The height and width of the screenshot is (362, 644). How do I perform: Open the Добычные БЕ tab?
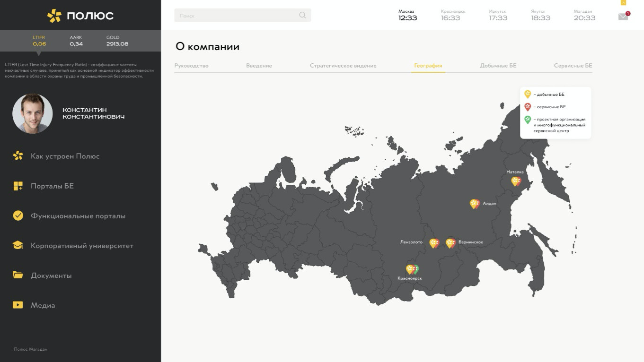[498, 66]
